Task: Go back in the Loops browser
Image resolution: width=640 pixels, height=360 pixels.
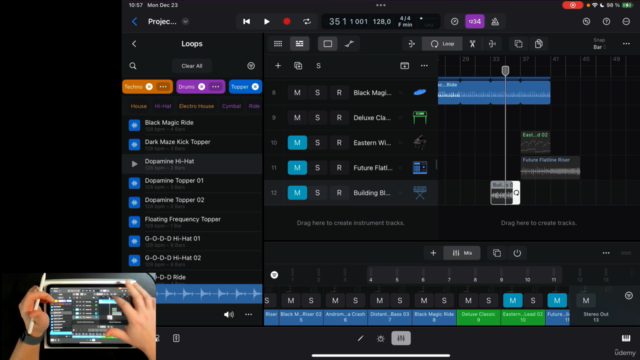Action: click(134, 44)
